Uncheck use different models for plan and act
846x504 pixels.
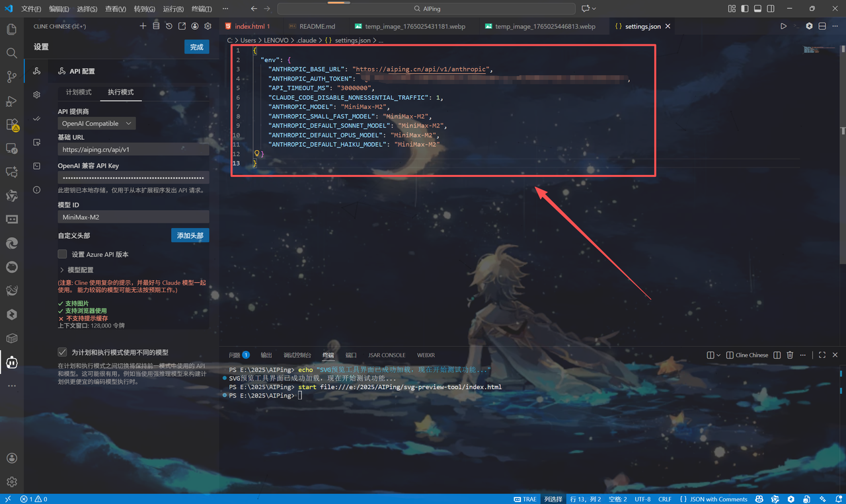pos(62,352)
